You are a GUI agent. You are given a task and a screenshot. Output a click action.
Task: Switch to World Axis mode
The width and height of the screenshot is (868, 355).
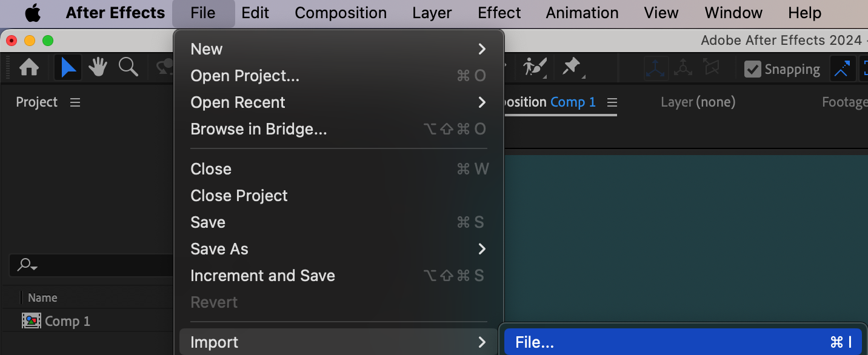(x=683, y=68)
